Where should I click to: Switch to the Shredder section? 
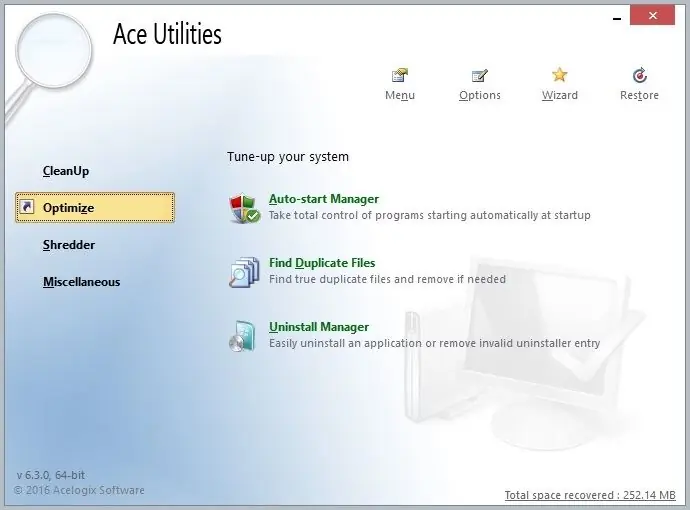pyautogui.click(x=69, y=245)
